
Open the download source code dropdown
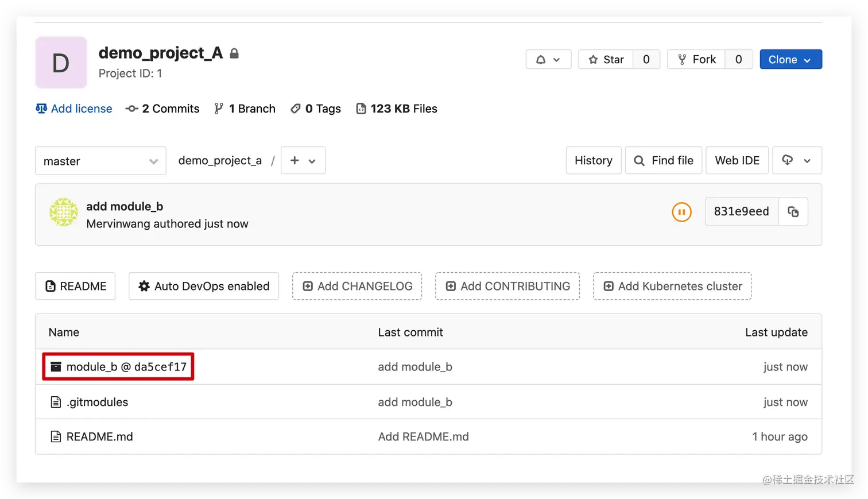coord(797,160)
